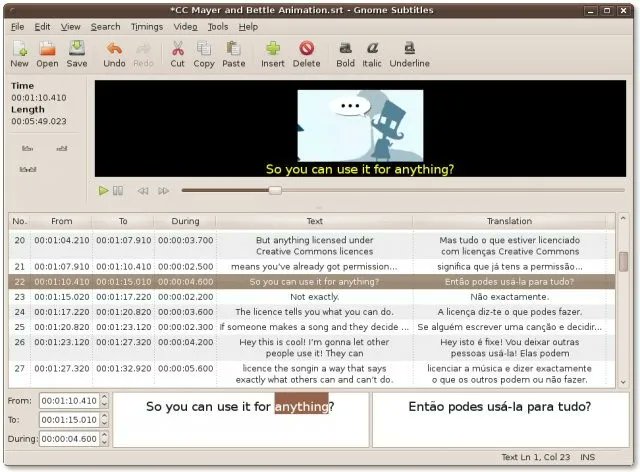Open the Edit menu
This screenshot has height=472, width=640.
pyautogui.click(x=42, y=27)
